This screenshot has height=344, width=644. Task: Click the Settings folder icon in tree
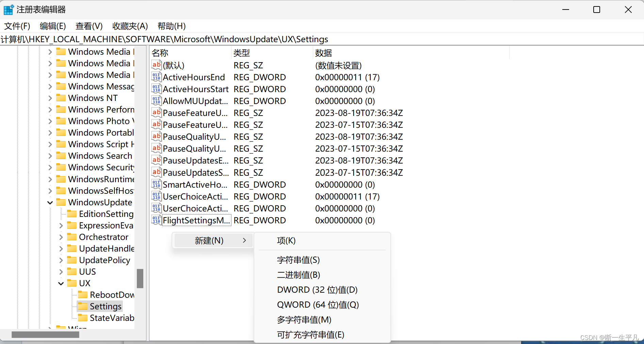click(x=83, y=306)
